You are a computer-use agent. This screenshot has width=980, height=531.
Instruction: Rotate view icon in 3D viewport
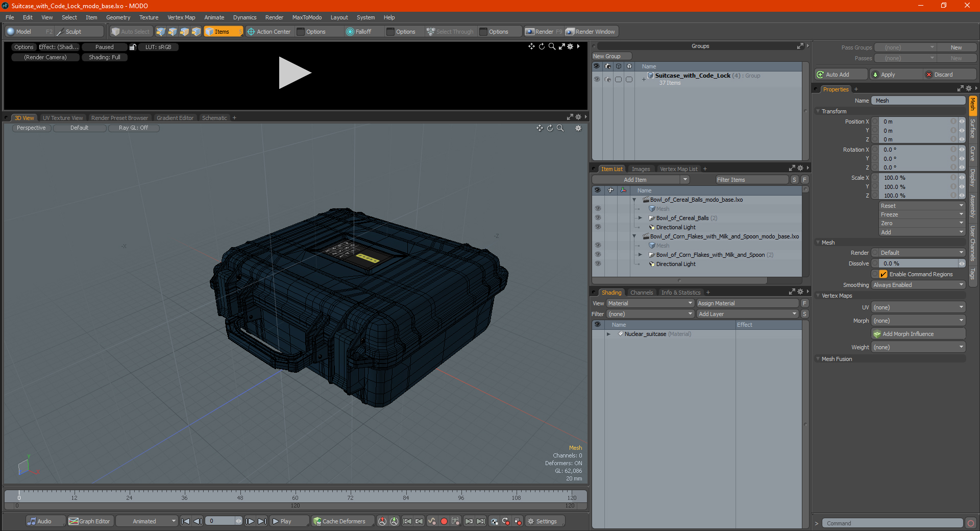click(x=550, y=128)
